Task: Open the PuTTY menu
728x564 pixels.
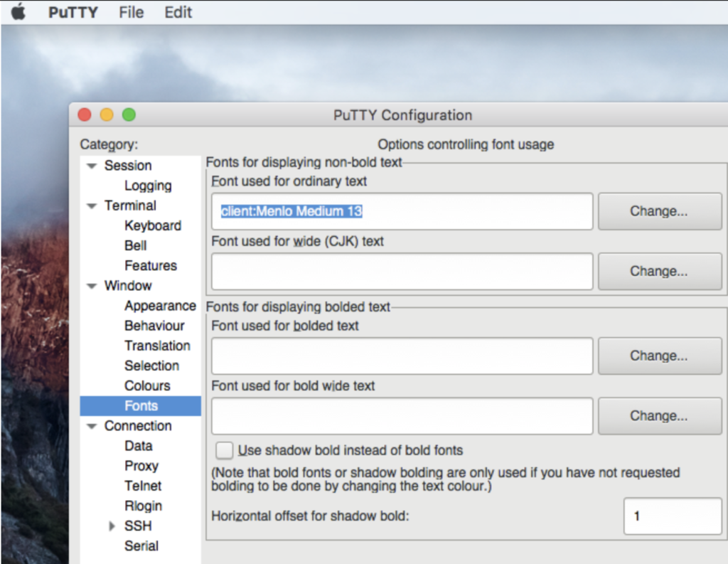Action: [72, 11]
